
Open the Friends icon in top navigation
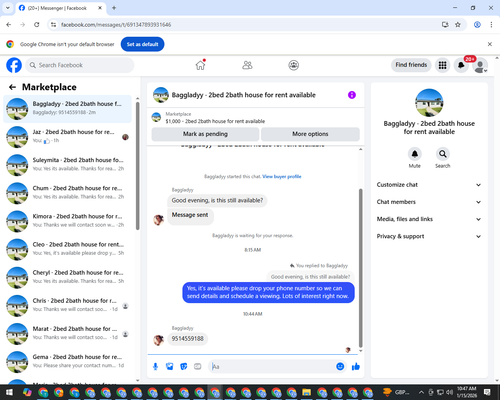(247, 65)
